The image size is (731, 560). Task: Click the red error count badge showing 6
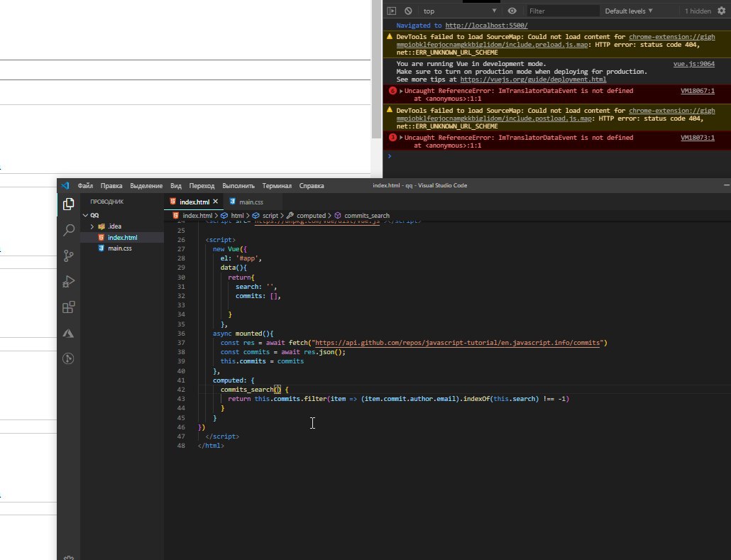392,91
